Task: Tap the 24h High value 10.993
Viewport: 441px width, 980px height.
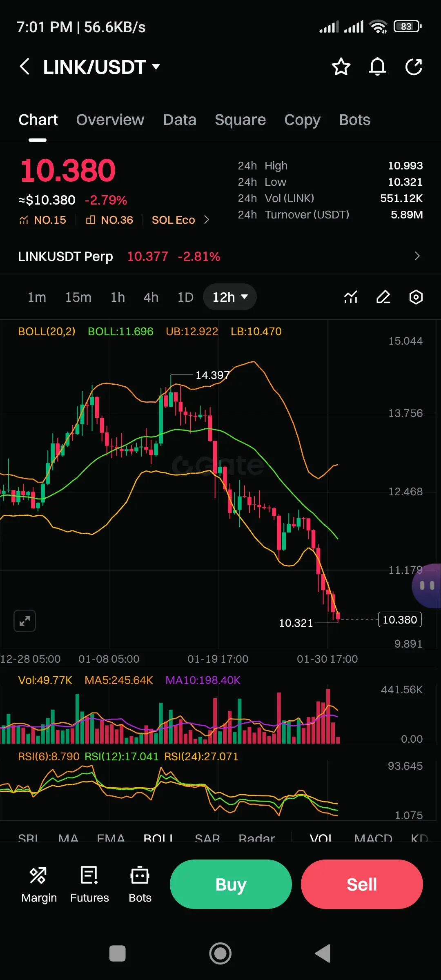Action: tap(405, 166)
